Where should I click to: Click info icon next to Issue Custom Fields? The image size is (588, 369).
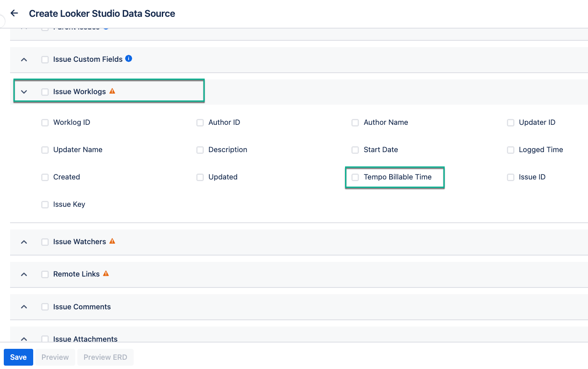point(129,59)
